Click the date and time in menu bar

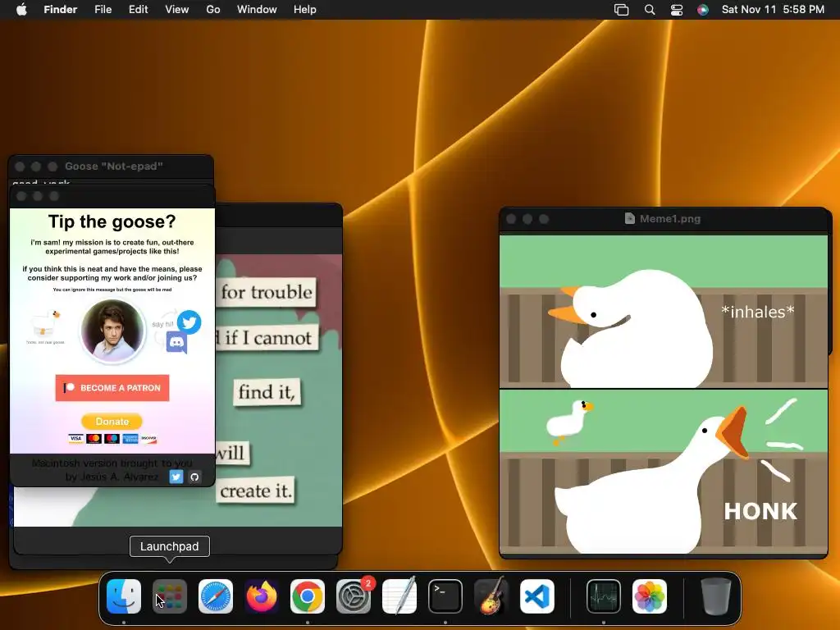point(773,10)
